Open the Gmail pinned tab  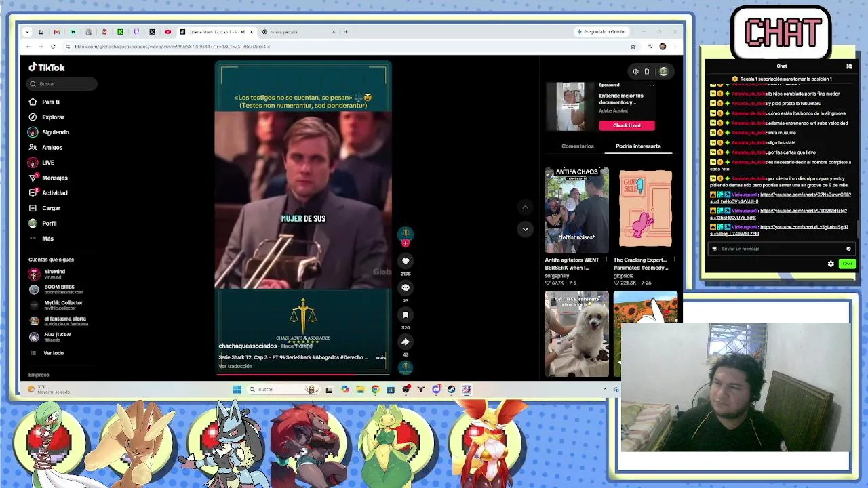56,32
